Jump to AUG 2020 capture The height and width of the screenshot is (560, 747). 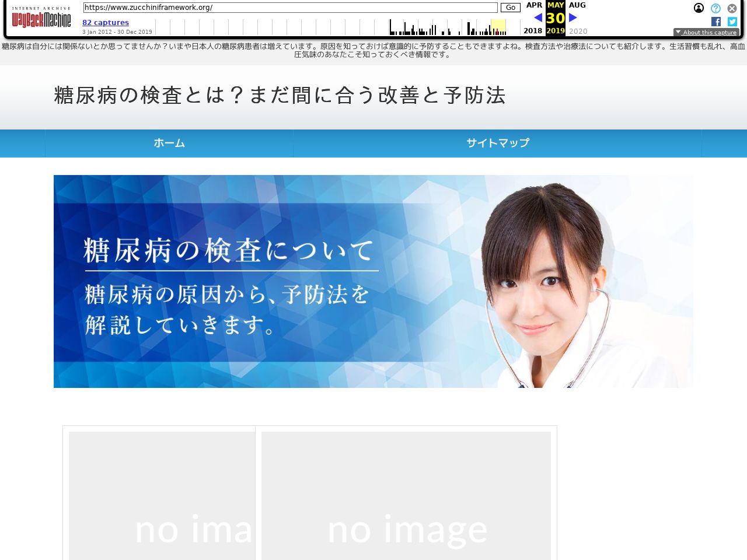pyautogui.click(x=577, y=5)
